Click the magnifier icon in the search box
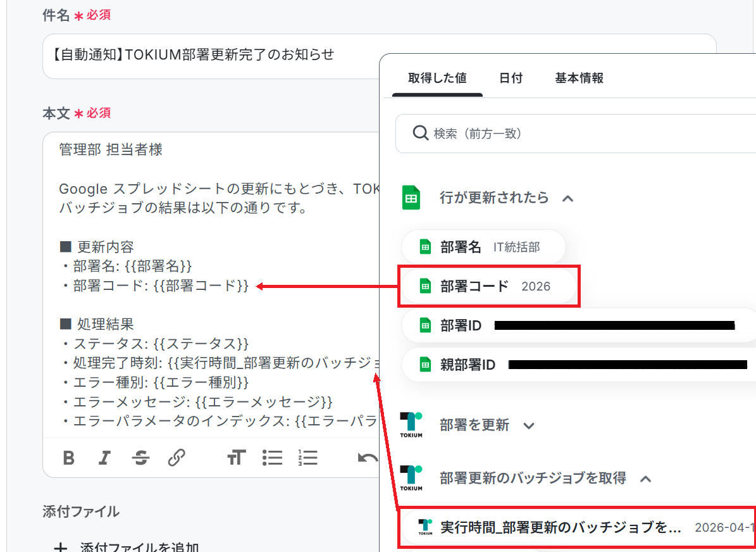This screenshot has width=756, height=552. pyautogui.click(x=421, y=134)
